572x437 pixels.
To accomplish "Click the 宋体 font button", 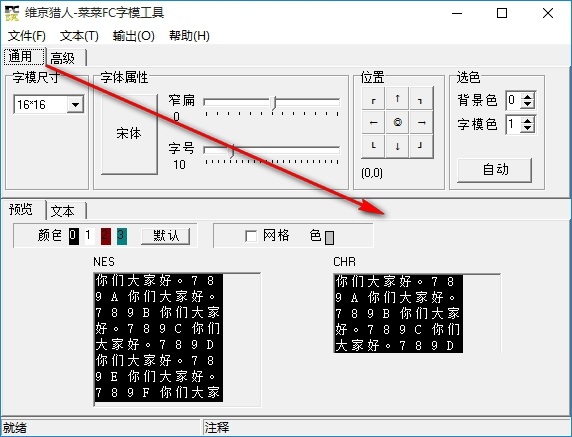I will (x=129, y=134).
